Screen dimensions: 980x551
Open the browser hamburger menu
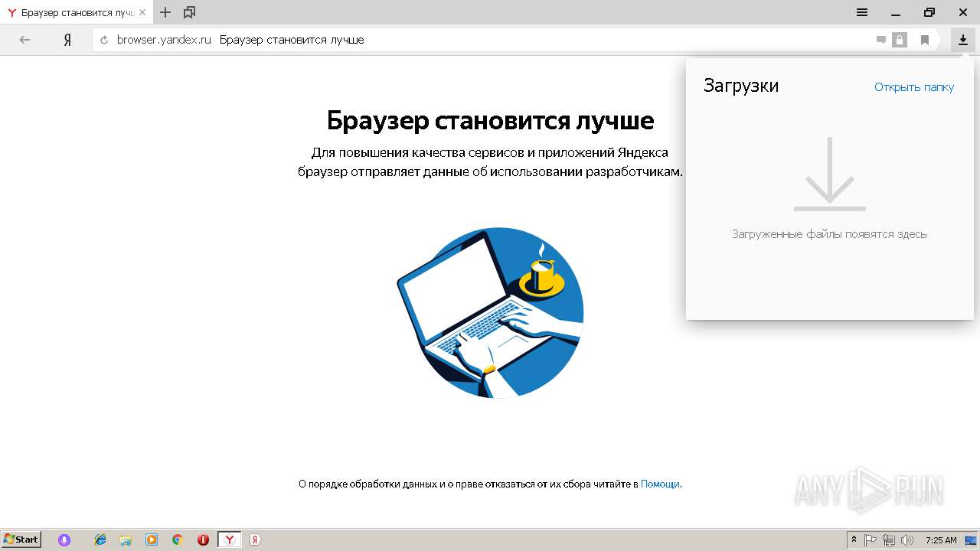(x=862, y=12)
